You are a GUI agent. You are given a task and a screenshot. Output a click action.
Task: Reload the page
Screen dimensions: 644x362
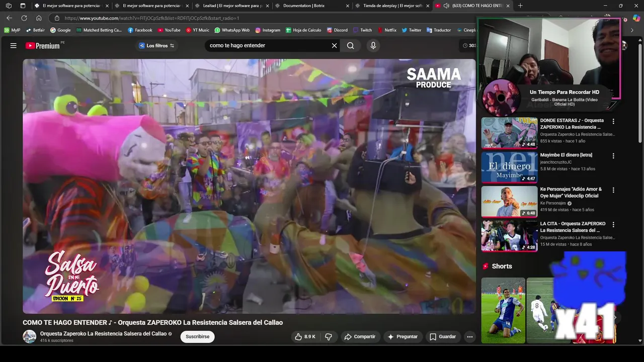coord(24,18)
